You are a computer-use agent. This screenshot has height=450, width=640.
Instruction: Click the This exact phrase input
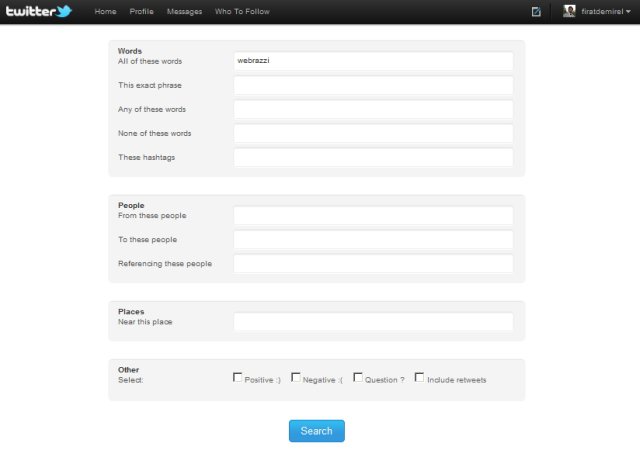click(373, 85)
